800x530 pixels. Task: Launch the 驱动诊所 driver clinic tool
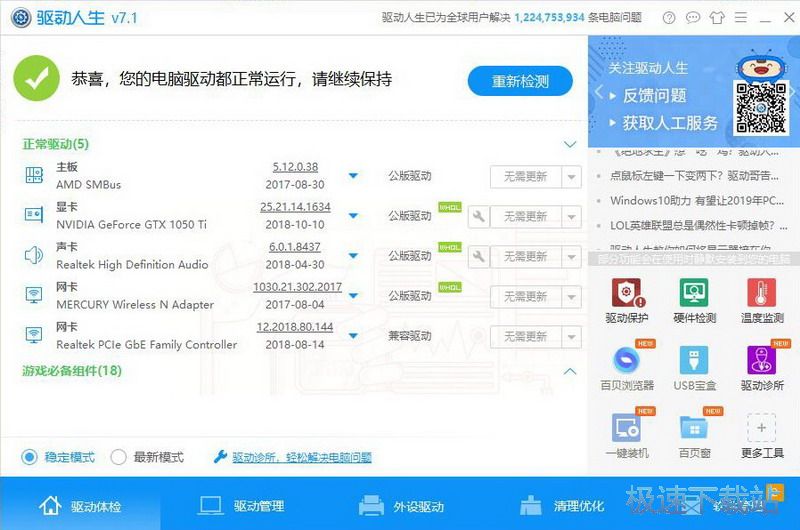[762, 368]
